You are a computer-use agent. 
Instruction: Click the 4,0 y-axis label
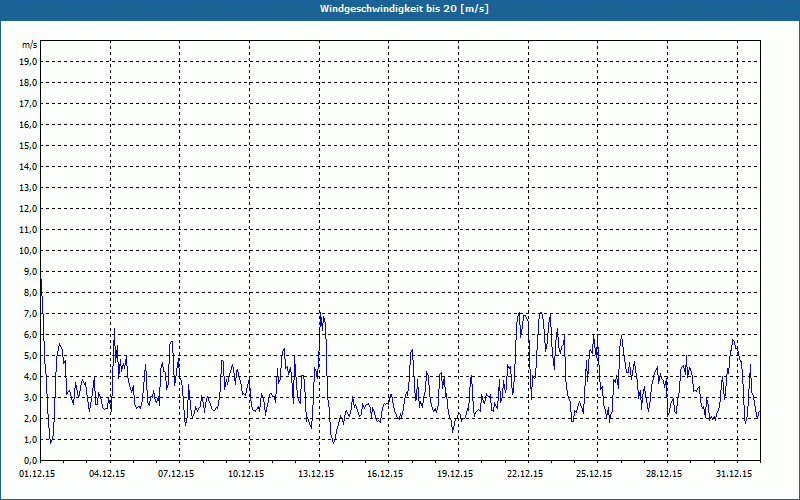pos(30,377)
